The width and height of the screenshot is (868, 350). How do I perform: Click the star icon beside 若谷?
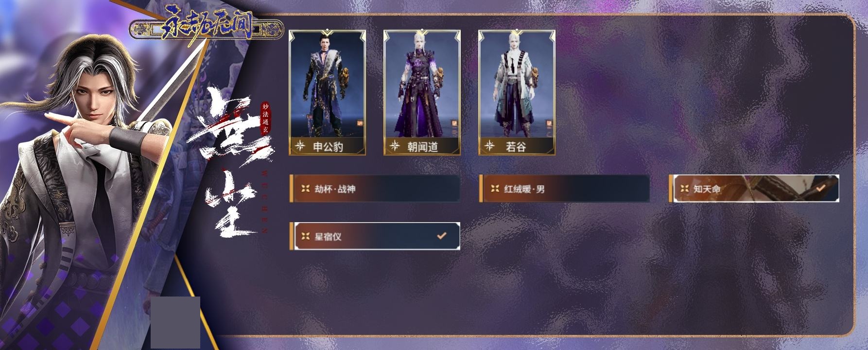point(490,146)
